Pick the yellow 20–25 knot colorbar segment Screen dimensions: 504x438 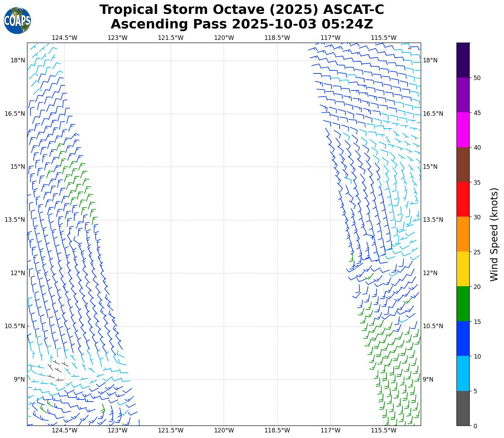463,269
